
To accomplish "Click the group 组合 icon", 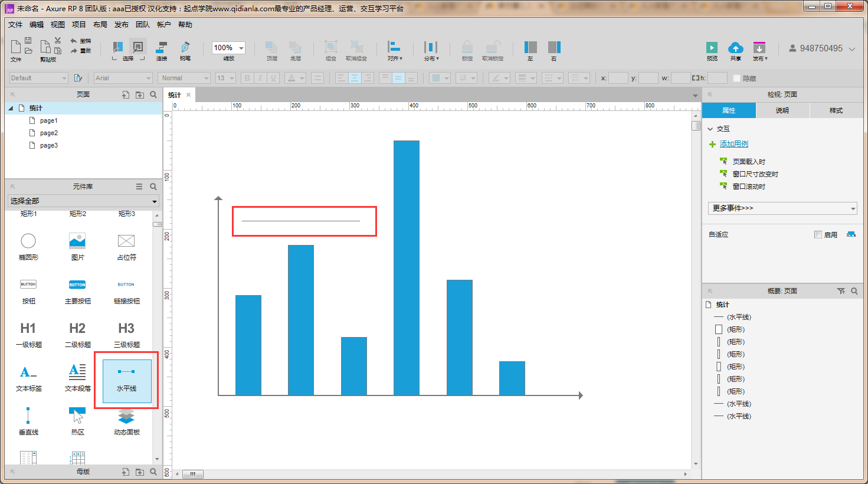I will tap(331, 47).
